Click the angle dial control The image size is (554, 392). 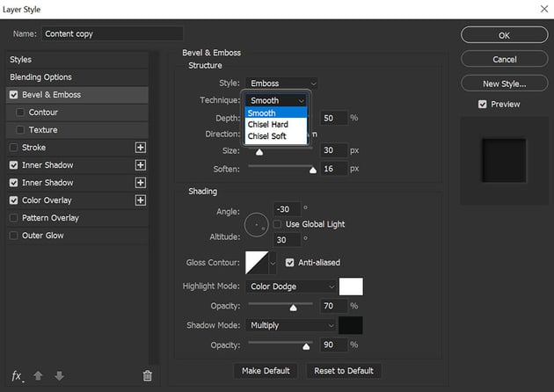click(257, 225)
